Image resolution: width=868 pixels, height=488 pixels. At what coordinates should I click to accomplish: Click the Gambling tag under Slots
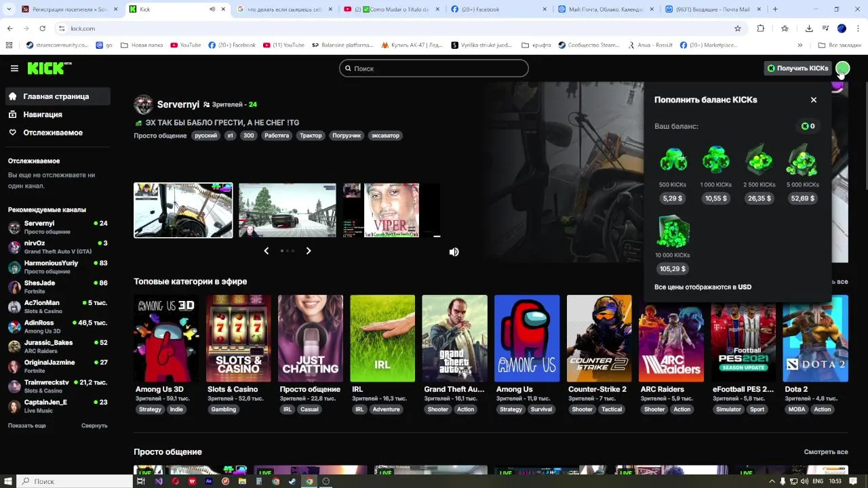[224, 409]
